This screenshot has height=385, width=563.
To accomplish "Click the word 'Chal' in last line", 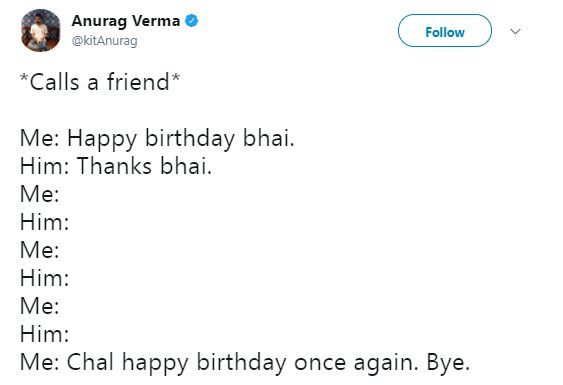I will (90, 362).
